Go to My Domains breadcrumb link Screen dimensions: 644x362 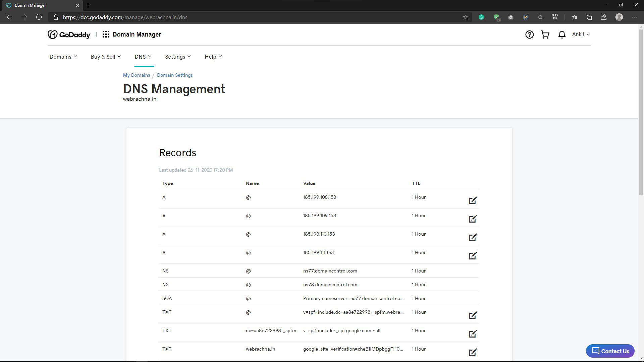click(137, 75)
